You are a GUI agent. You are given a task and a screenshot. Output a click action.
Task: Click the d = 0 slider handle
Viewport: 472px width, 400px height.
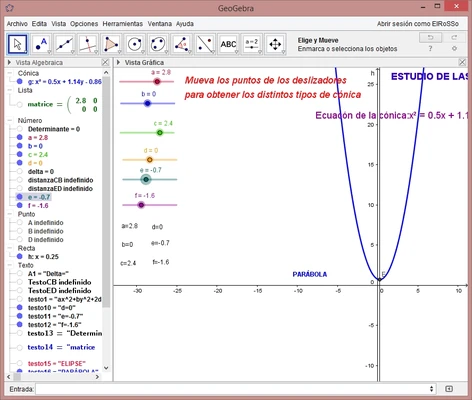(150, 160)
